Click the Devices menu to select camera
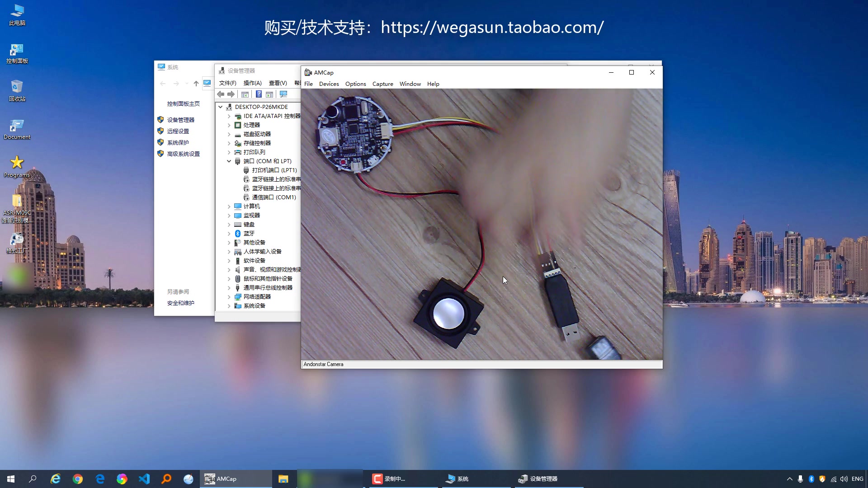Screen dimensions: 868x488 coord(329,84)
